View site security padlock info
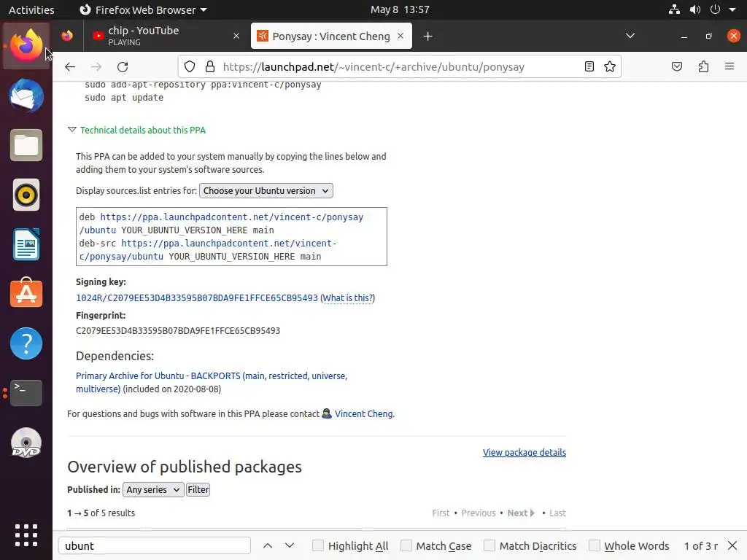 pyautogui.click(x=209, y=66)
